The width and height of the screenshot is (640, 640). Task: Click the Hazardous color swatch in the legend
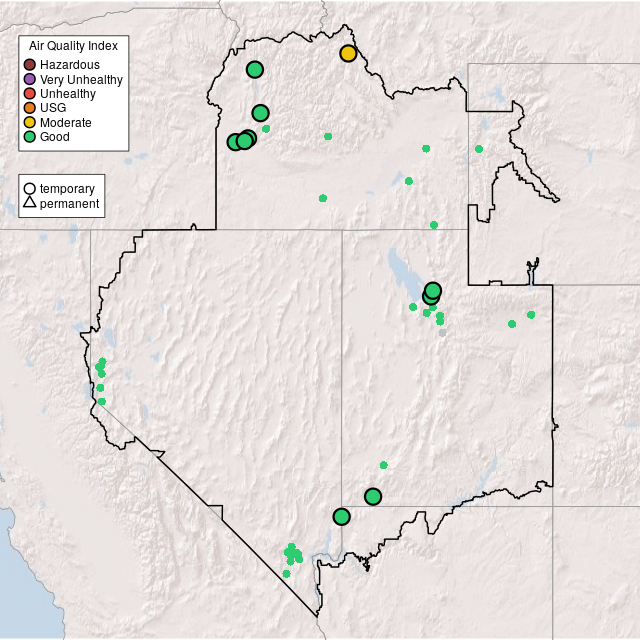point(30,65)
